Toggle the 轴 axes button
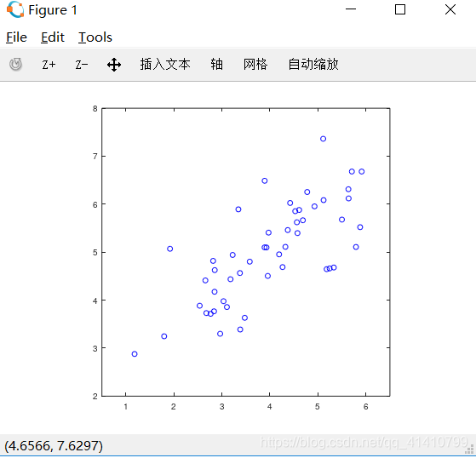 217,65
